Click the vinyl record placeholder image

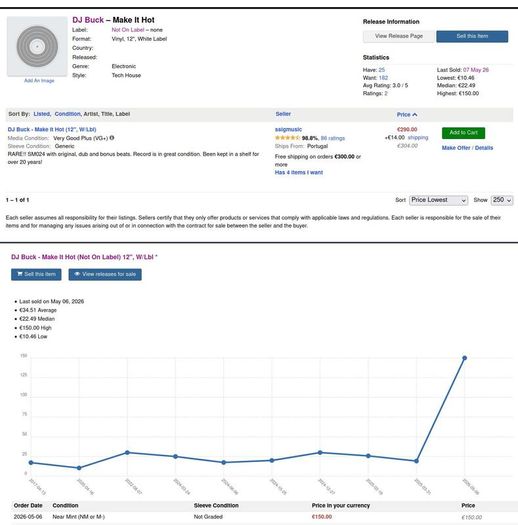[37, 47]
